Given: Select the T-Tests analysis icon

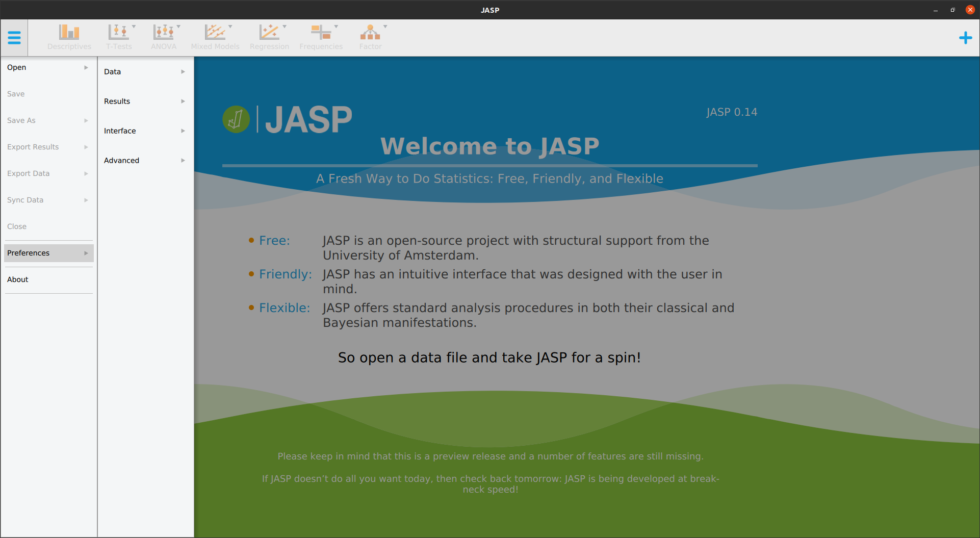Looking at the screenshot, I should (x=119, y=36).
